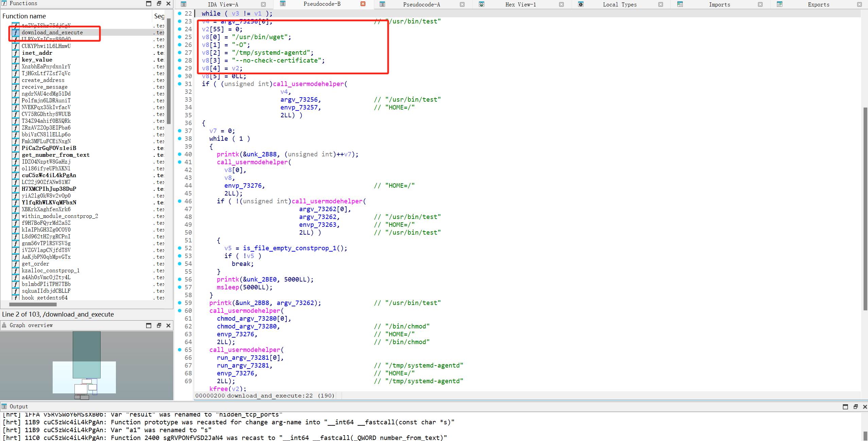Toggle the breakpoint dot on line 65

(x=180, y=350)
